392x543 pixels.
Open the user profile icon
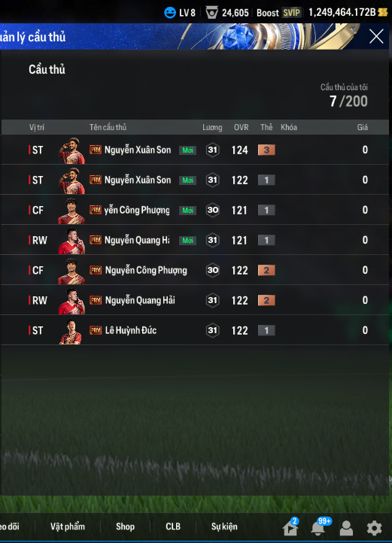[x=346, y=528]
